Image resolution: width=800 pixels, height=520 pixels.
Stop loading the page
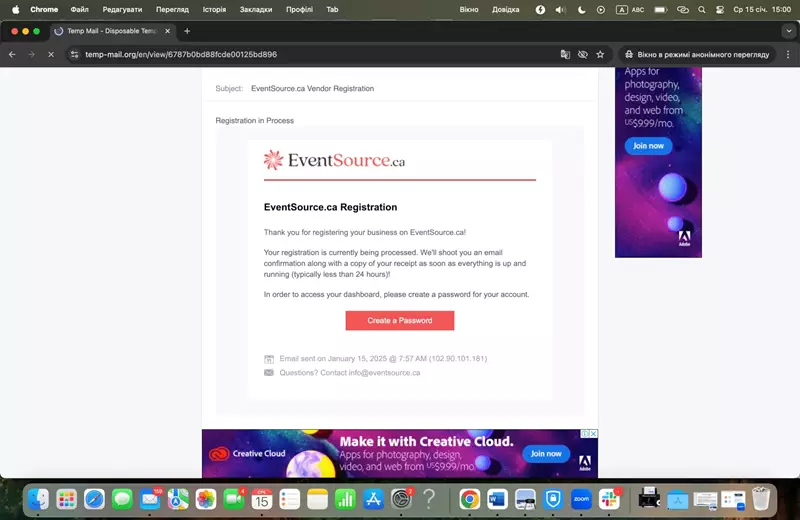click(x=51, y=54)
